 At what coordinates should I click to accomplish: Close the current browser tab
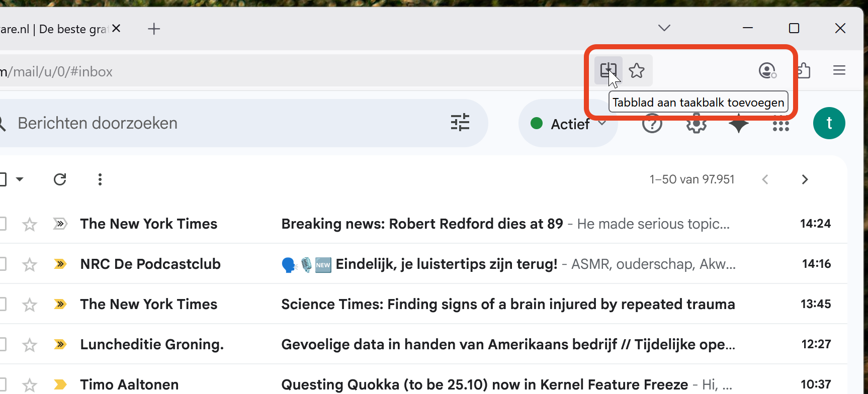[116, 29]
